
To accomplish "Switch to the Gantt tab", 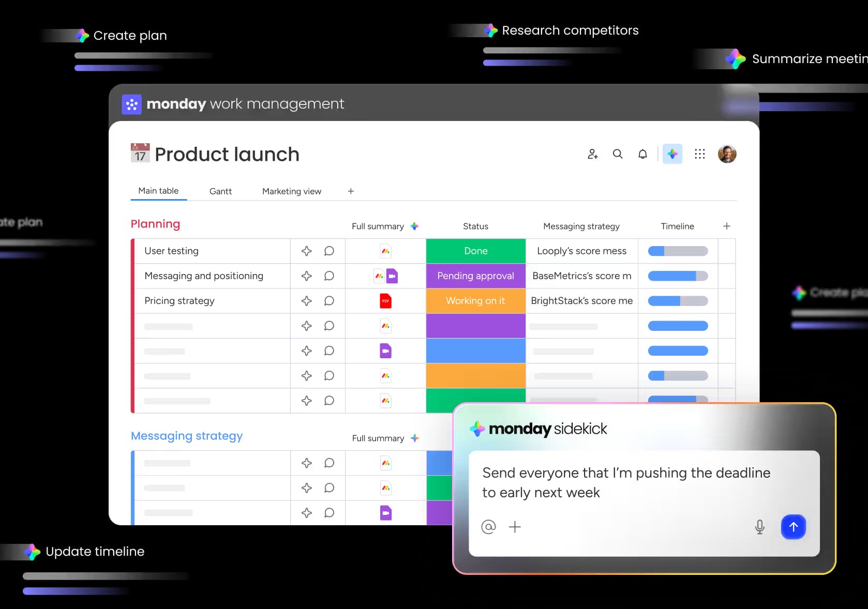I will tap(220, 191).
